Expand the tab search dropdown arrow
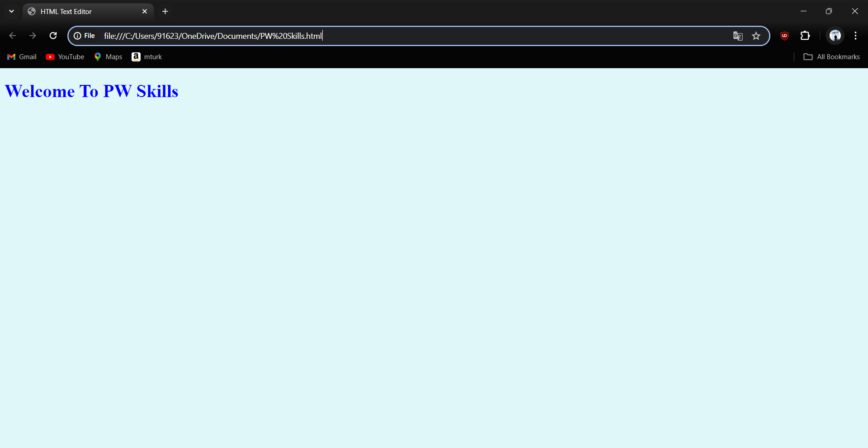The height and width of the screenshot is (448, 868). [11, 11]
